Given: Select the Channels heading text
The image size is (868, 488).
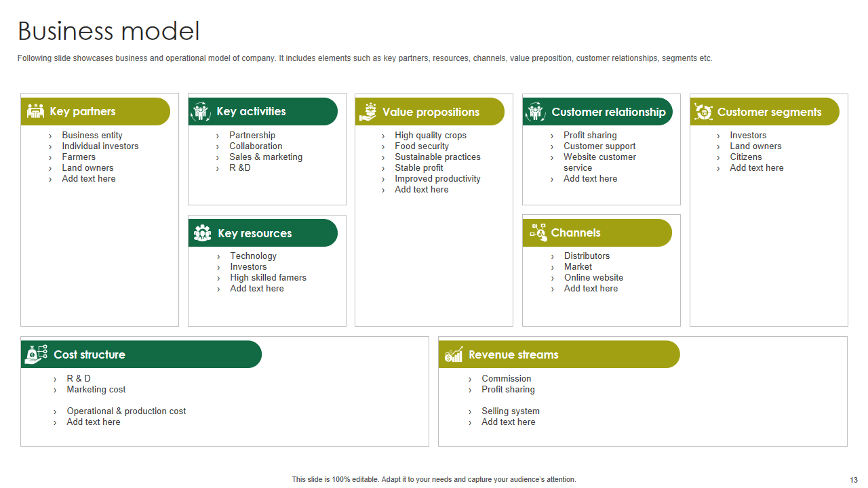Looking at the screenshot, I should (576, 232).
